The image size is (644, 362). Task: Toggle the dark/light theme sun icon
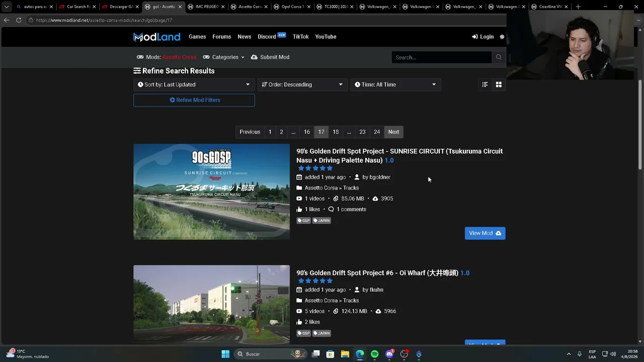[502, 37]
